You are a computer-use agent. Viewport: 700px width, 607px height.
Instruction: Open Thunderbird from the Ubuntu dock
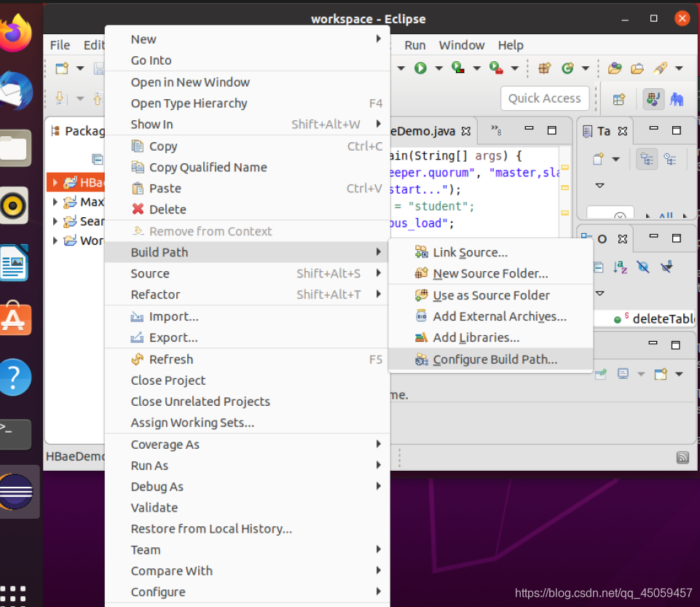(15, 91)
